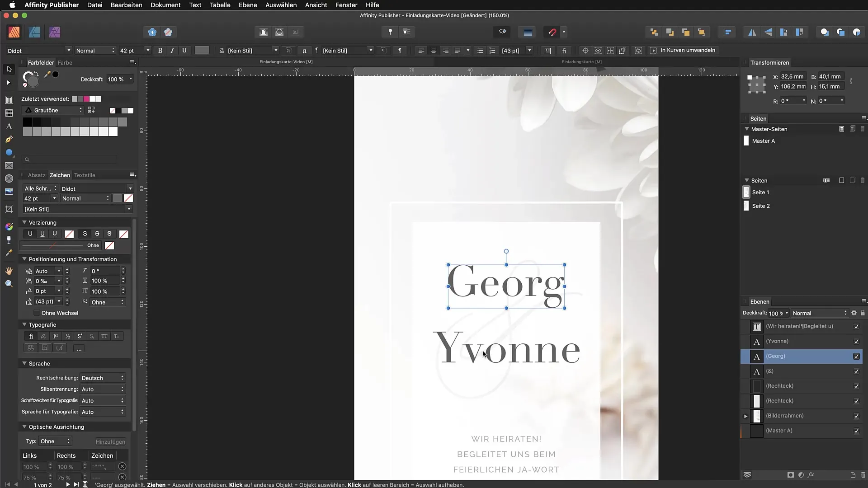Open the Ebenen blend mode Normal dropdown
Screen dimensions: 868x488
tap(820, 313)
